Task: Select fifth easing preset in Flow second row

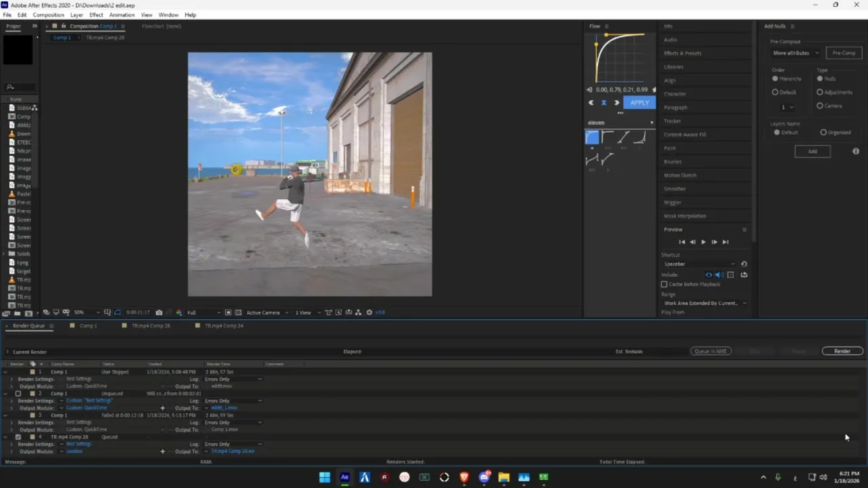Action: pos(592,160)
